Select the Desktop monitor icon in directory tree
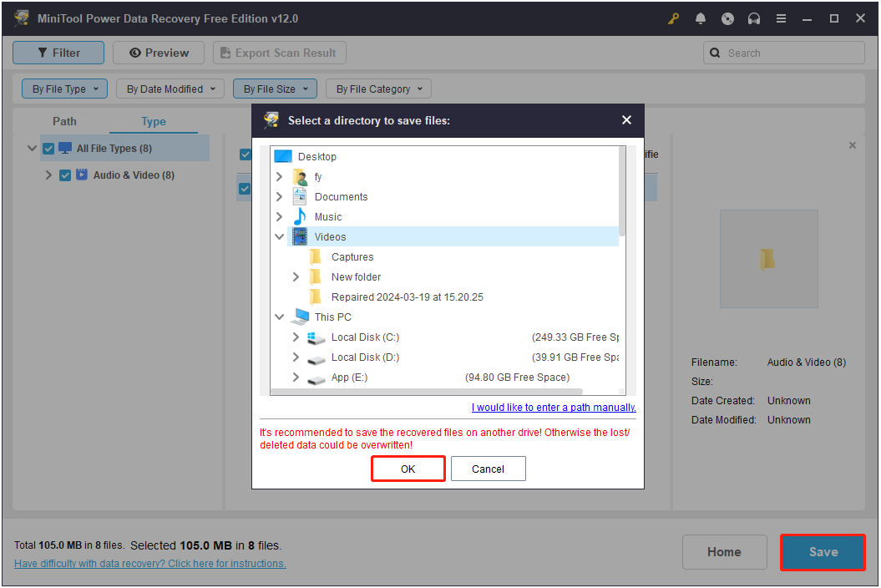881x588 pixels. pos(283,156)
